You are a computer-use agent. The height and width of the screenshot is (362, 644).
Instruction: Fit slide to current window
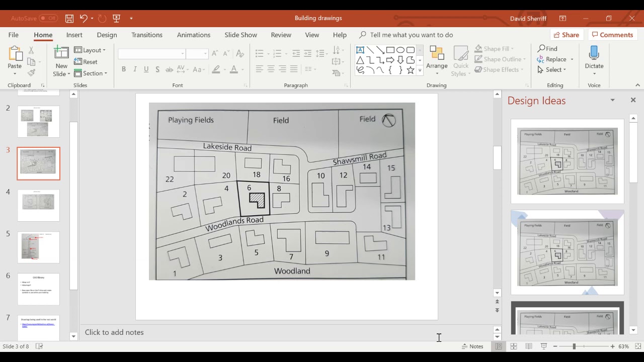click(x=638, y=346)
